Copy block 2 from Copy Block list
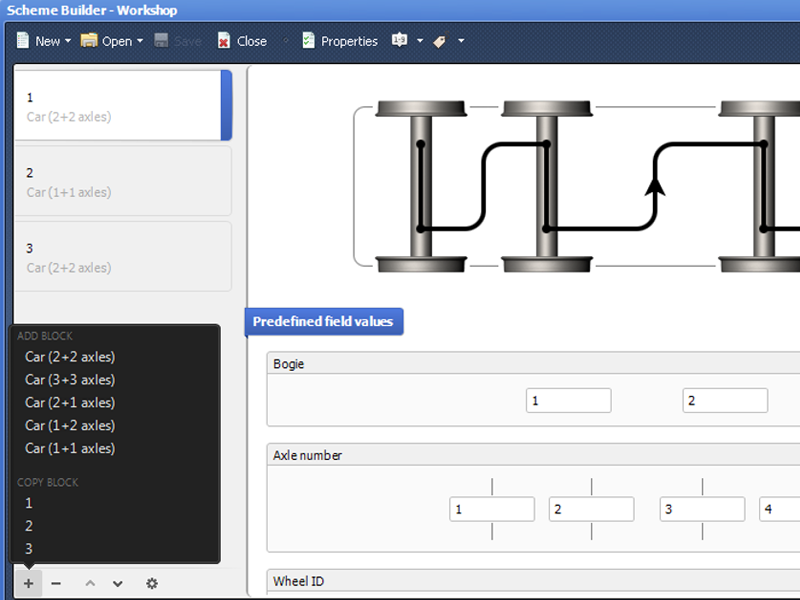 [29, 526]
